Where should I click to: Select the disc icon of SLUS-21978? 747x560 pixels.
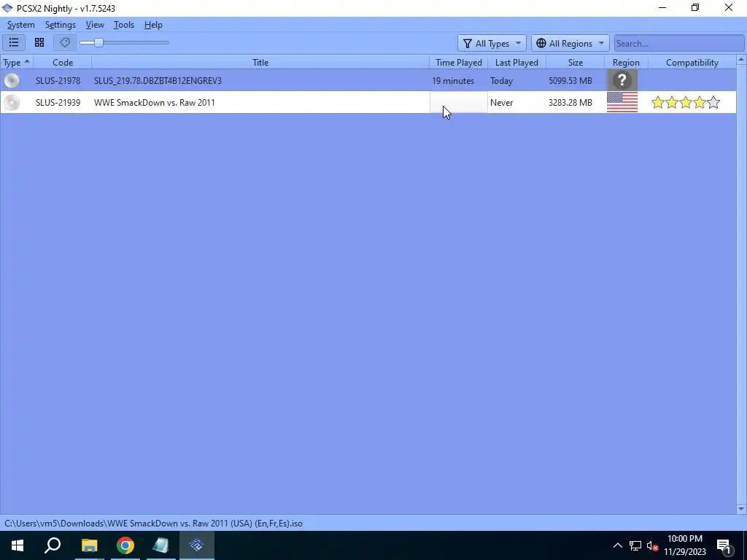click(12, 80)
